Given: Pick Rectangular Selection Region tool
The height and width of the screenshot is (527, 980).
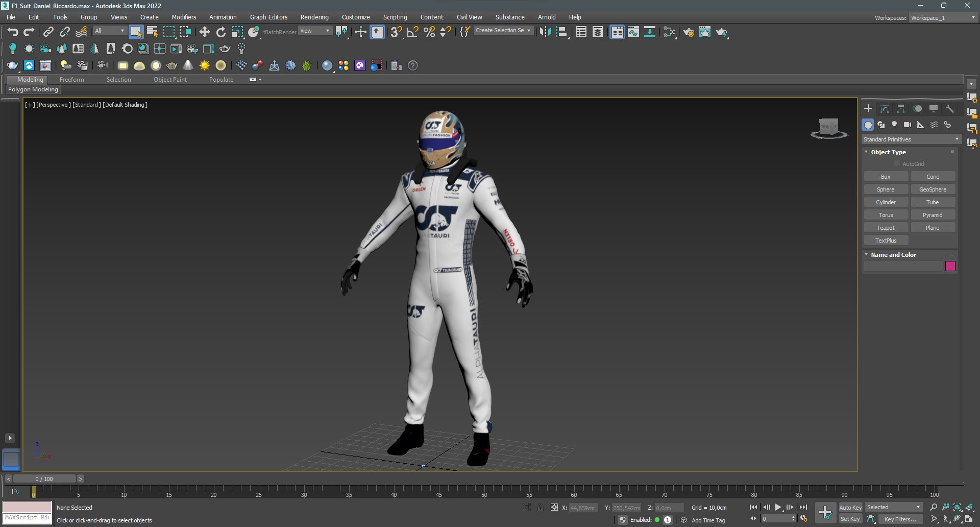Looking at the screenshot, I should [x=168, y=32].
